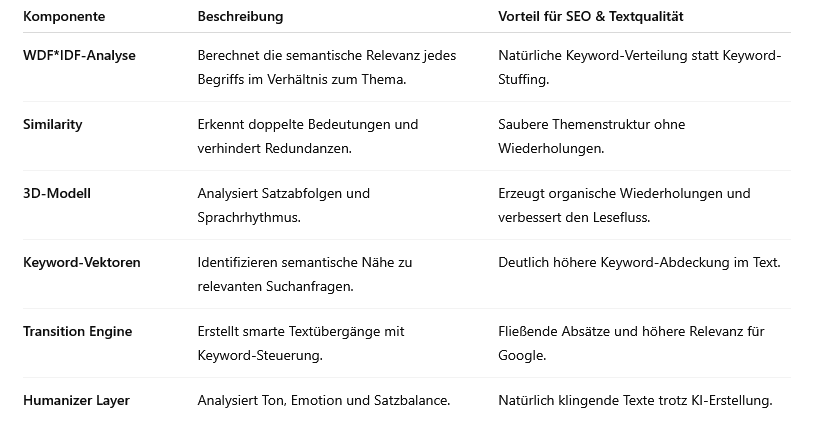Select the Humanizer Layer component cell
The height and width of the screenshot is (436, 819).
tap(76, 401)
